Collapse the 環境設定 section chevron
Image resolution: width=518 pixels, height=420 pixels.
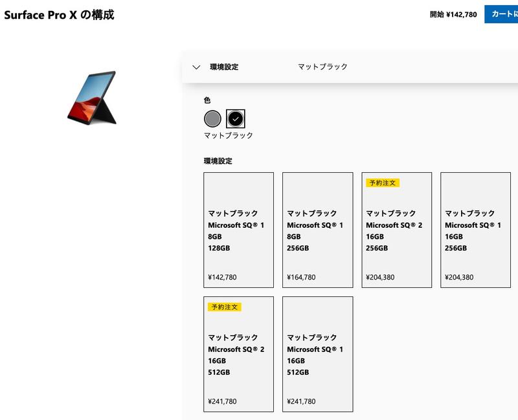[196, 67]
